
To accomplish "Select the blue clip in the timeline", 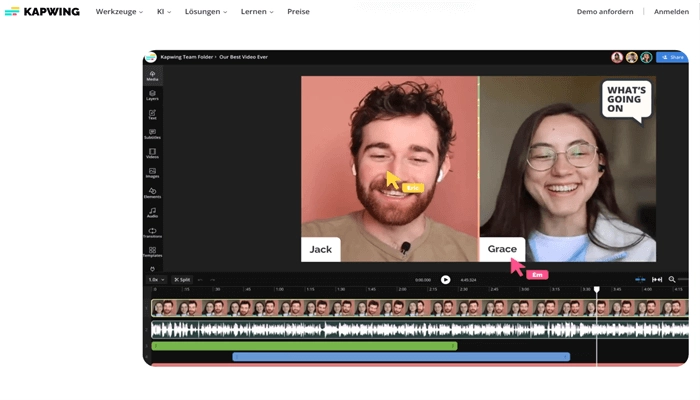I will pyautogui.click(x=401, y=357).
